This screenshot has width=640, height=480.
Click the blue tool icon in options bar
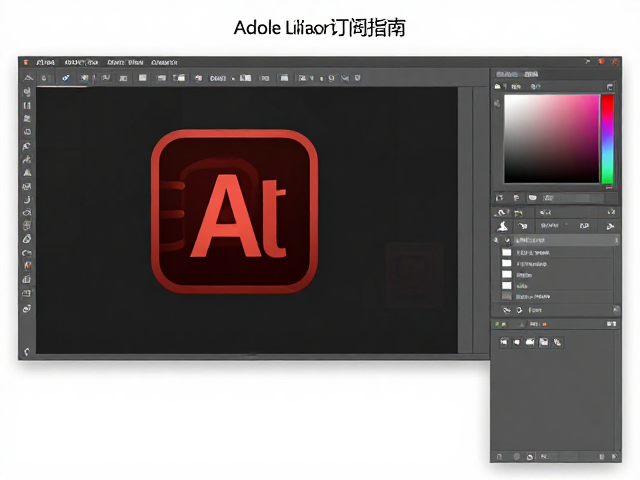(65, 78)
